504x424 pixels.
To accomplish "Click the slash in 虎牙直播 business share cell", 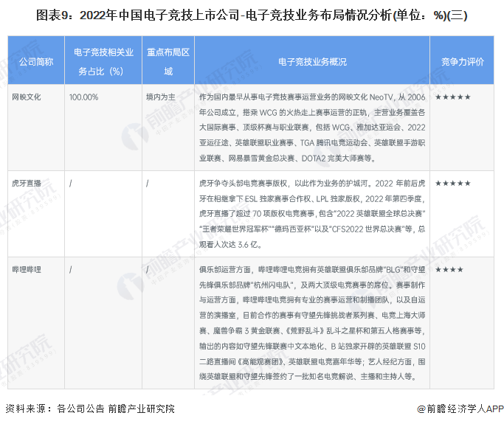I will [71, 184].
